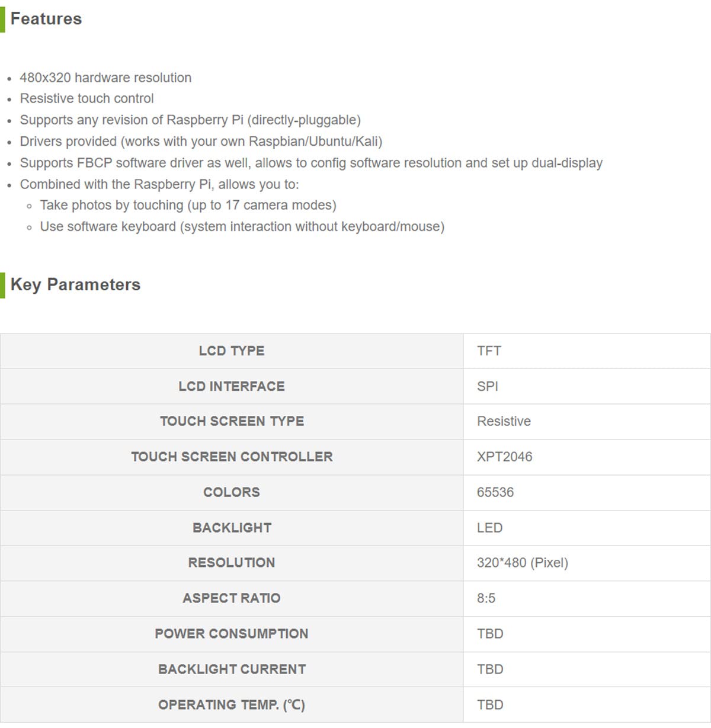This screenshot has width=711, height=728.
Task: Click the Features section heading
Action: click(x=46, y=19)
